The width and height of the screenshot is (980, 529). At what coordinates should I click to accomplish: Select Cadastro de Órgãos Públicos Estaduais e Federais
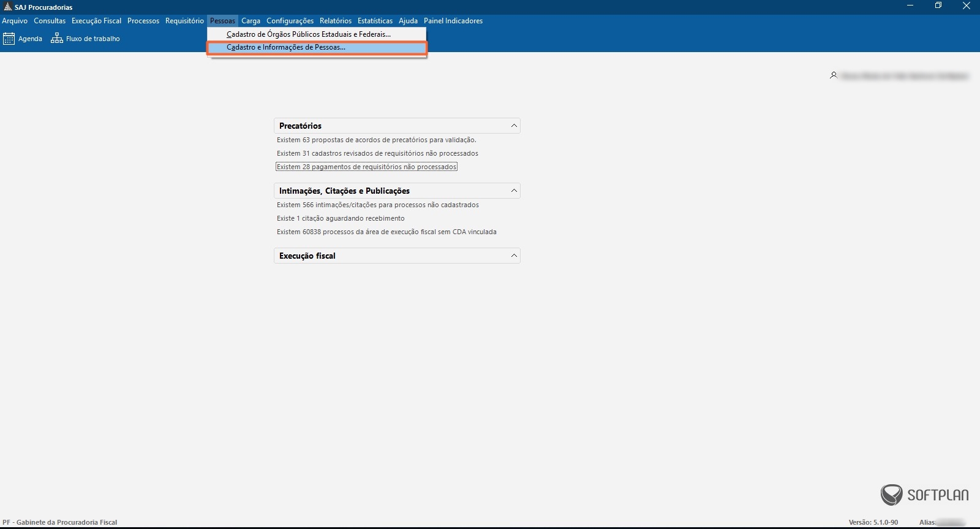click(x=308, y=34)
